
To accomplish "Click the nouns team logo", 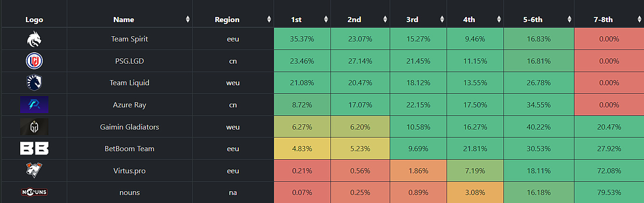I will (34, 192).
